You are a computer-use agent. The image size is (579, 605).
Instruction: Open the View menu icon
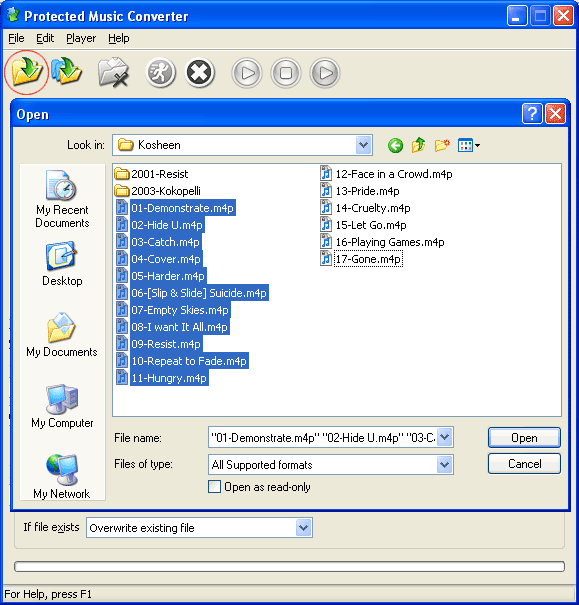pyautogui.click(x=468, y=145)
